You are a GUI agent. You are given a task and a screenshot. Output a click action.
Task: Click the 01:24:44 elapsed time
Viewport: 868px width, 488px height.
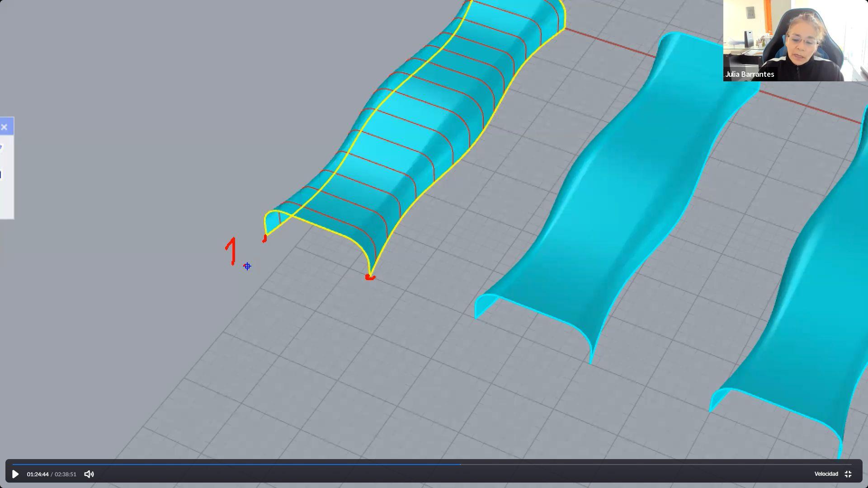(x=38, y=474)
